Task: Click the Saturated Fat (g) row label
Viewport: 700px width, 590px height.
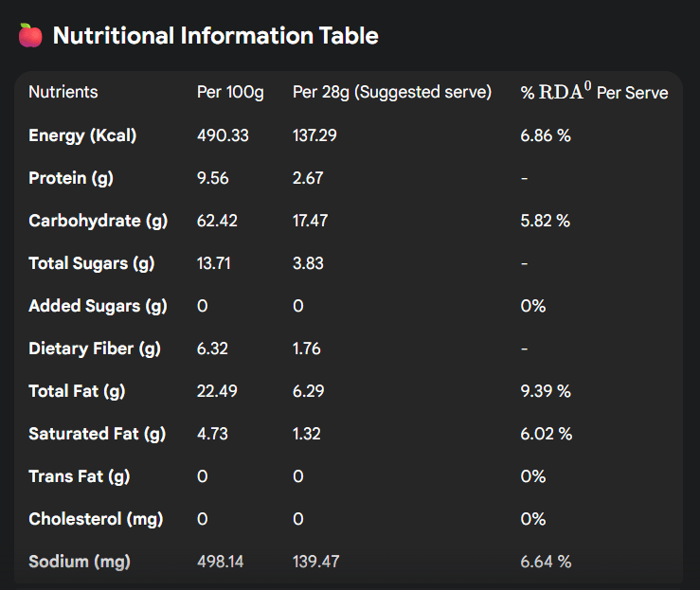Action: coord(97,434)
